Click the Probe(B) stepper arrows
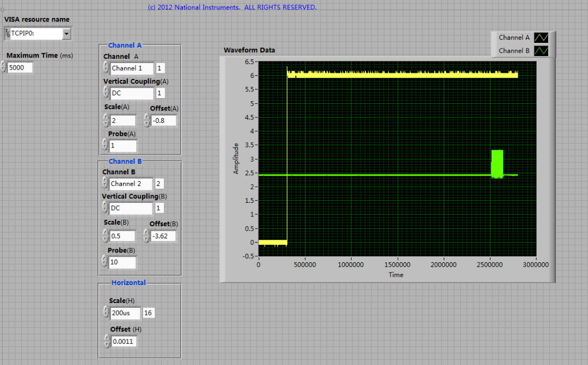Viewport: 588px width, 365px height. coord(105,262)
